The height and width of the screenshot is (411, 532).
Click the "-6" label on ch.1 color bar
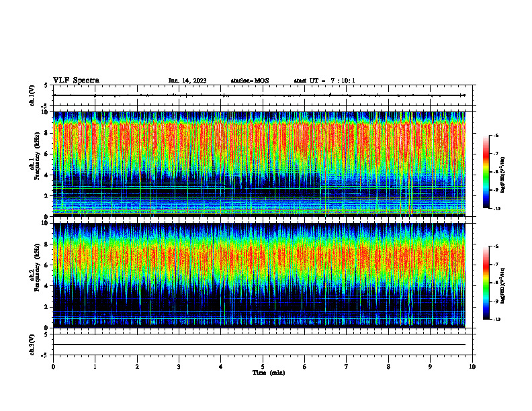point(496,135)
